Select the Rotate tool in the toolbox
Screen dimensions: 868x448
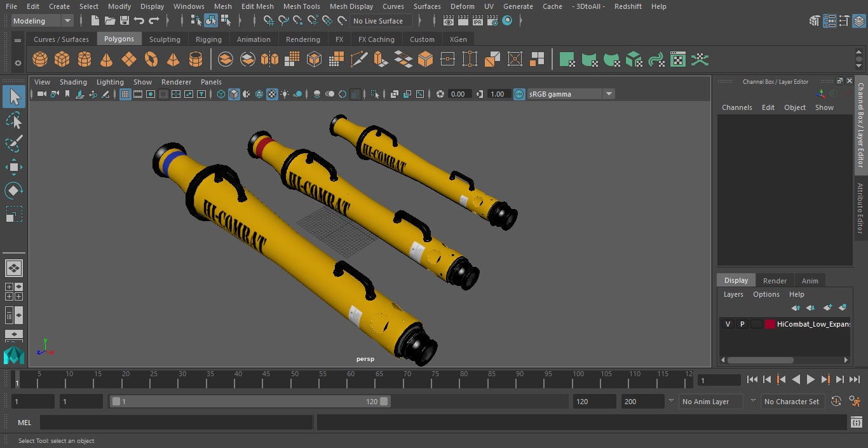coord(13,191)
